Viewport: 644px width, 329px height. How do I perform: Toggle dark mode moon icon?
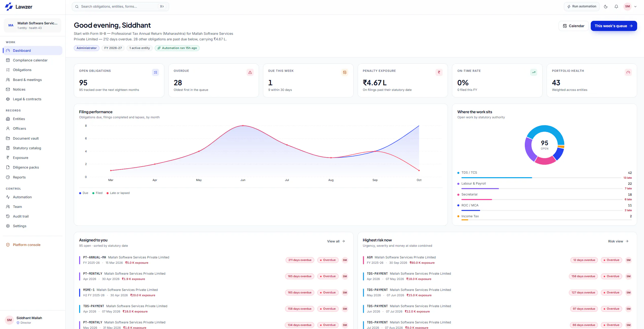606,7
